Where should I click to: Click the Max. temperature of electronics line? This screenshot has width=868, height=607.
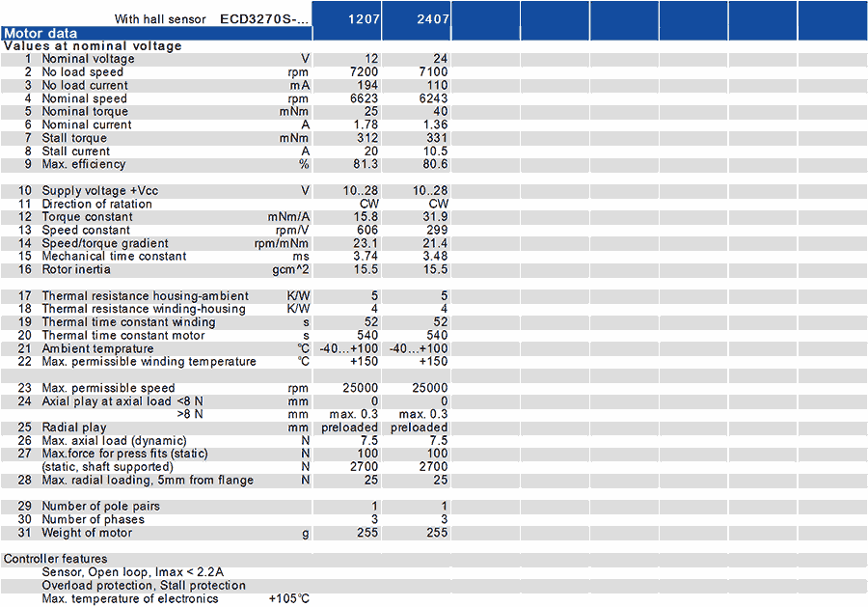point(176,599)
